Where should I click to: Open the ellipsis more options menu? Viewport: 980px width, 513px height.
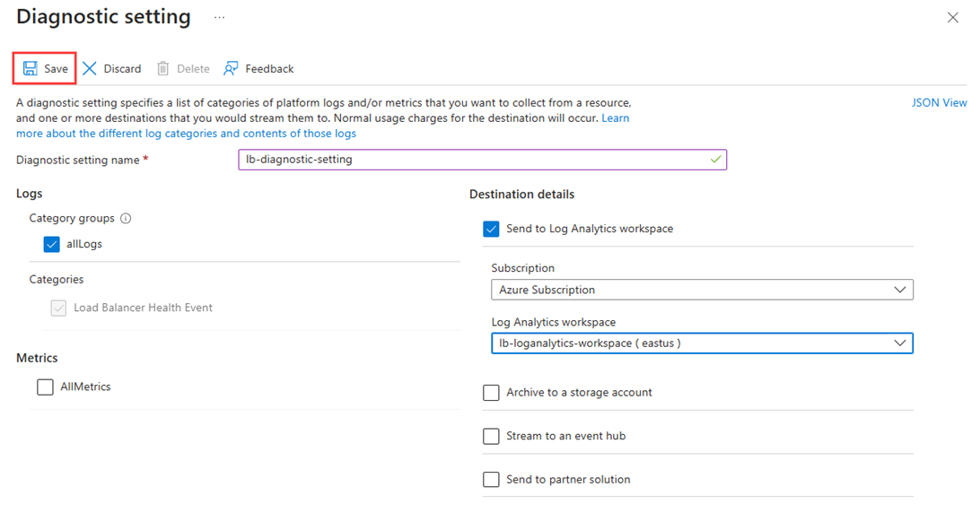point(219,18)
